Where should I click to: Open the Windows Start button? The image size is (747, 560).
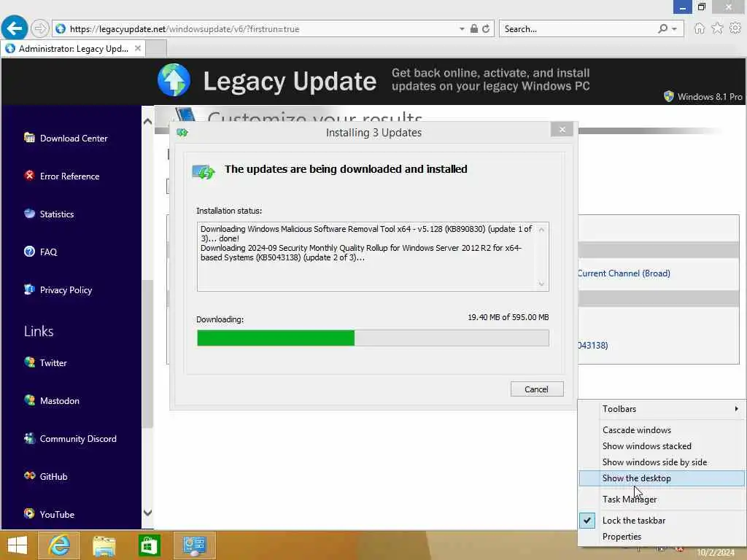[x=18, y=545]
